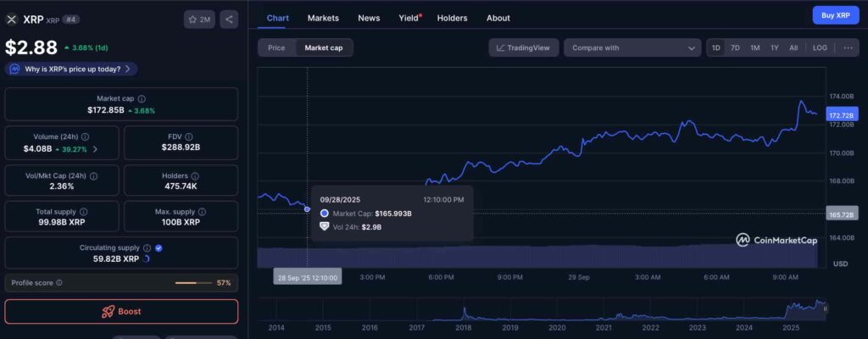Click the Profile score 57% progress bar

[x=193, y=283]
